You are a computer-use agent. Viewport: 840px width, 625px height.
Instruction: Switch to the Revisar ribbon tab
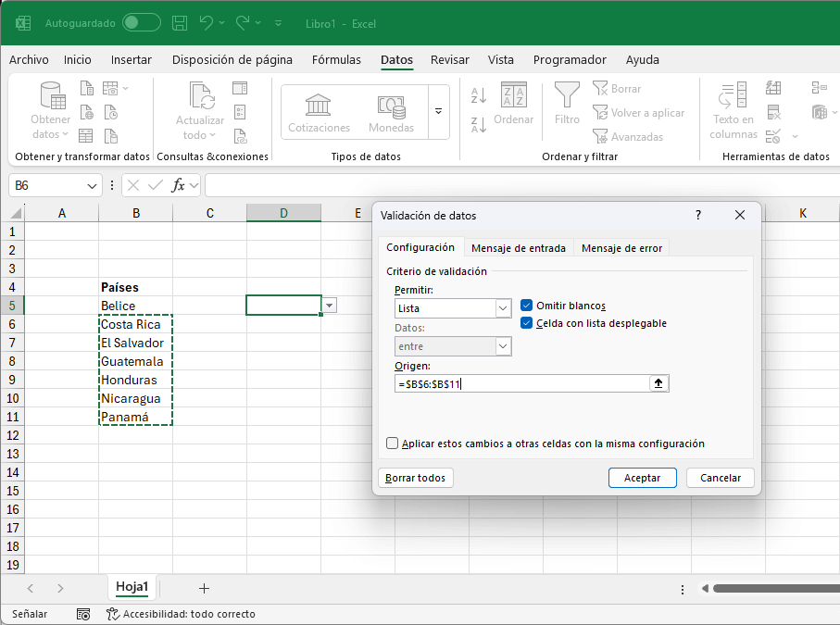coord(449,59)
